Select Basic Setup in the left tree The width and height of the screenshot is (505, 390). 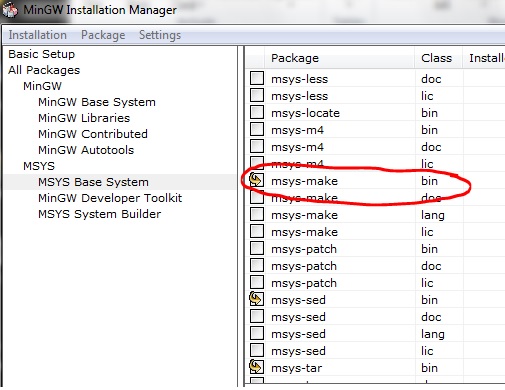point(42,54)
